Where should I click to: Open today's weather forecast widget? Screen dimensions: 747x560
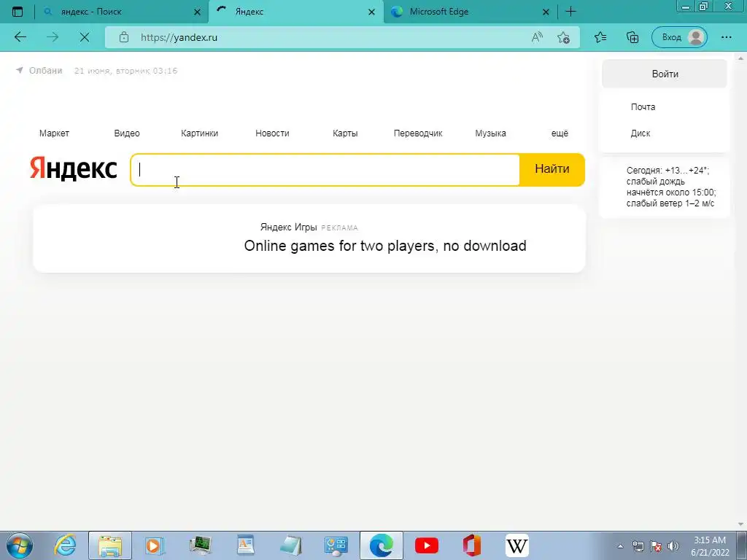coord(671,187)
